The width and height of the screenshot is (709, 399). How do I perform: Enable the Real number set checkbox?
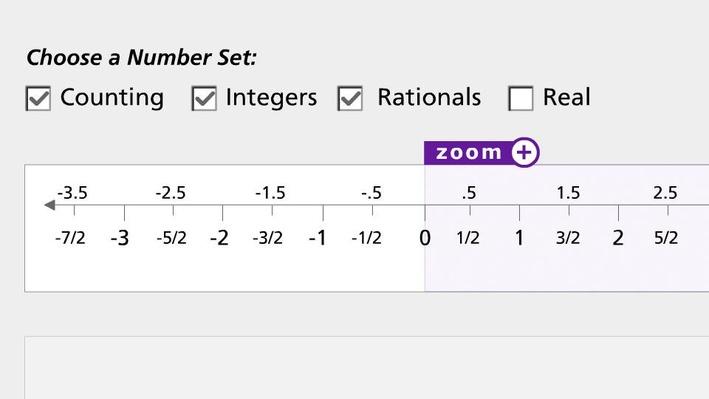520,98
